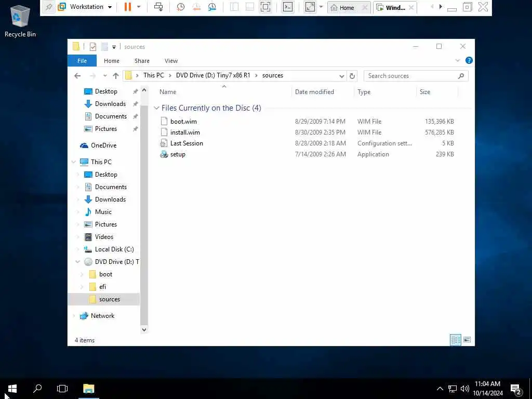The image size is (532, 399).
Task: Switch to Details view layout icon
Action: click(455, 340)
